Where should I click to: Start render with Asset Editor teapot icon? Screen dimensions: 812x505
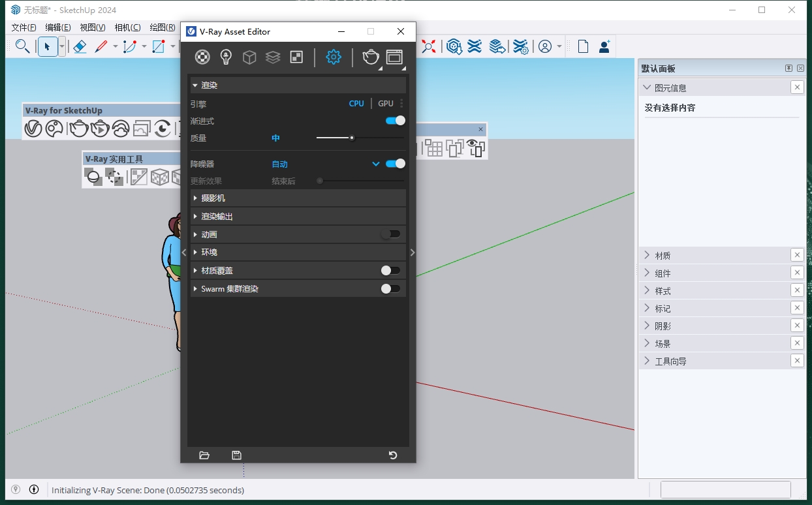click(x=370, y=57)
